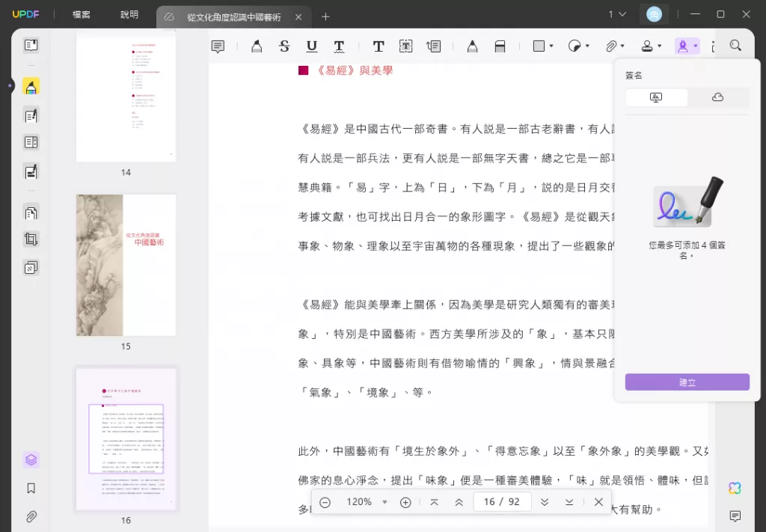Viewport: 766px width, 532px height.
Task: Close the page navigation toolbar
Action: (598, 502)
